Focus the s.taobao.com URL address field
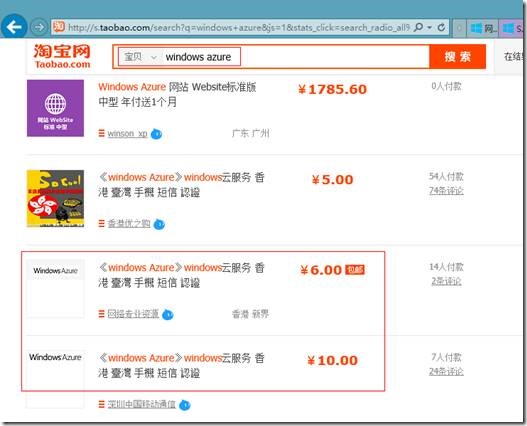Viewport: 527px width, 426px height. point(238,27)
